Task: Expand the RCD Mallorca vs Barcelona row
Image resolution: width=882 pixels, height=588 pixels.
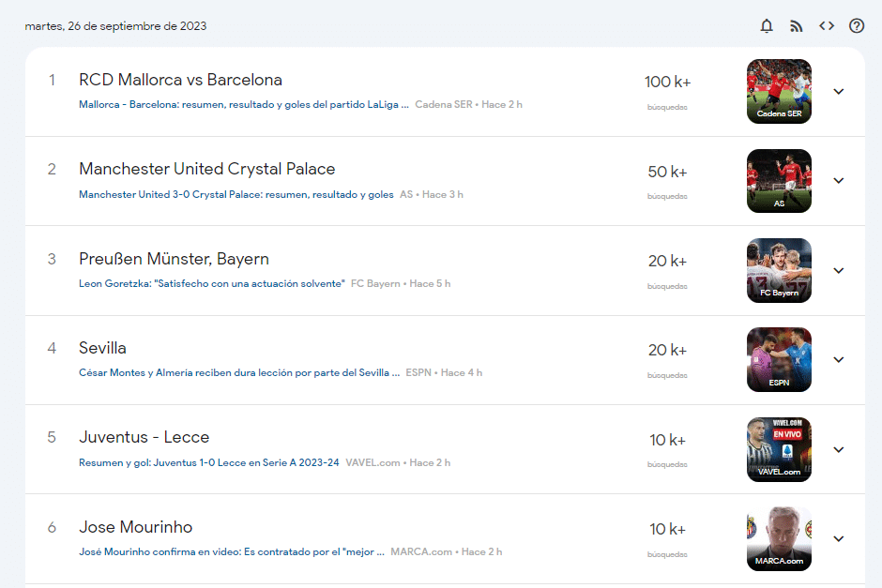Action: coord(839,92)
